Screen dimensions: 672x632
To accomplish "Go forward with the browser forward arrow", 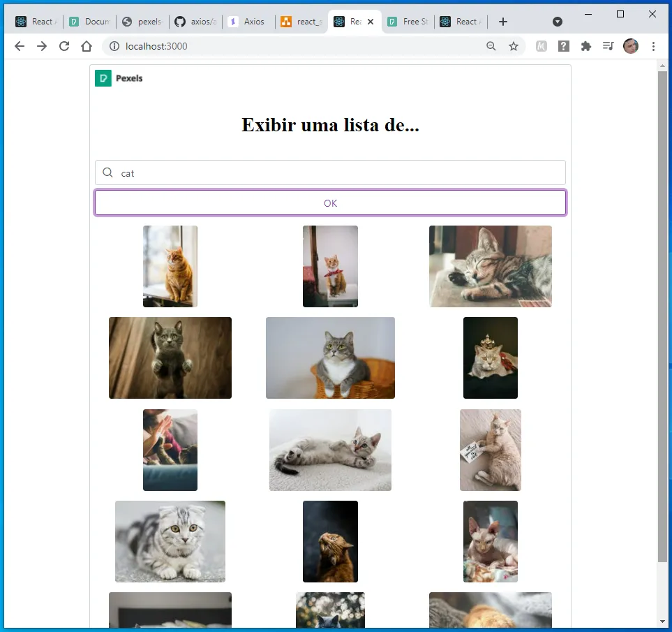I will click(42, 46).
